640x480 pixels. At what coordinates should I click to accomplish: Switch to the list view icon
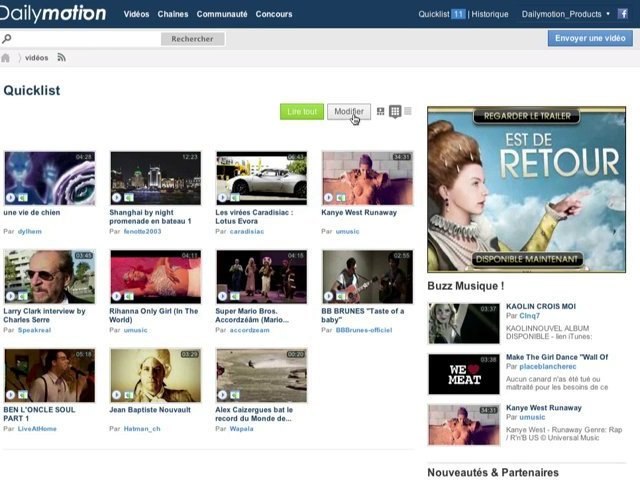point(408,111)
